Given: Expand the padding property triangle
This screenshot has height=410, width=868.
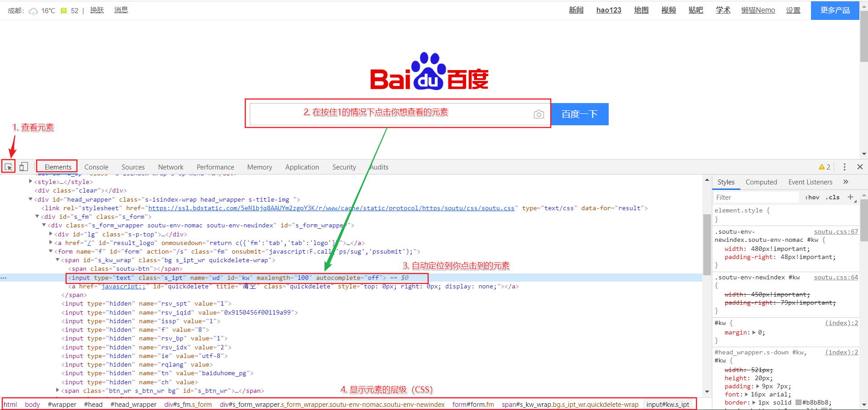Looking at the screenshot, I should (x=758, y=386).
